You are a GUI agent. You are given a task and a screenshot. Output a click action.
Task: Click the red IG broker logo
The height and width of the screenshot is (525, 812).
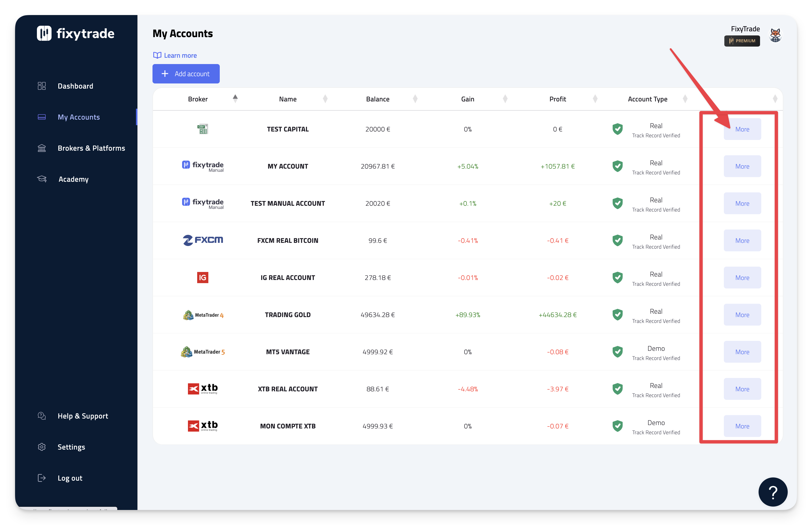[203, 278]
